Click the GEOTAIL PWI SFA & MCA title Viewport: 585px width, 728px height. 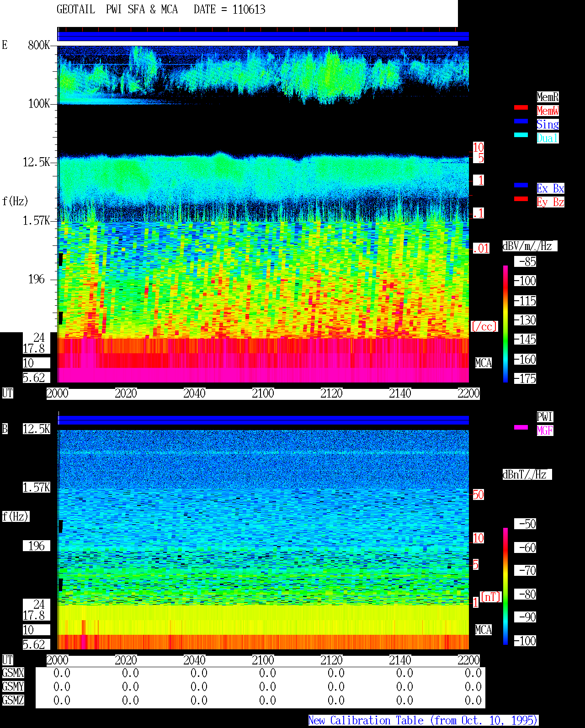click(x=117, y=10)
